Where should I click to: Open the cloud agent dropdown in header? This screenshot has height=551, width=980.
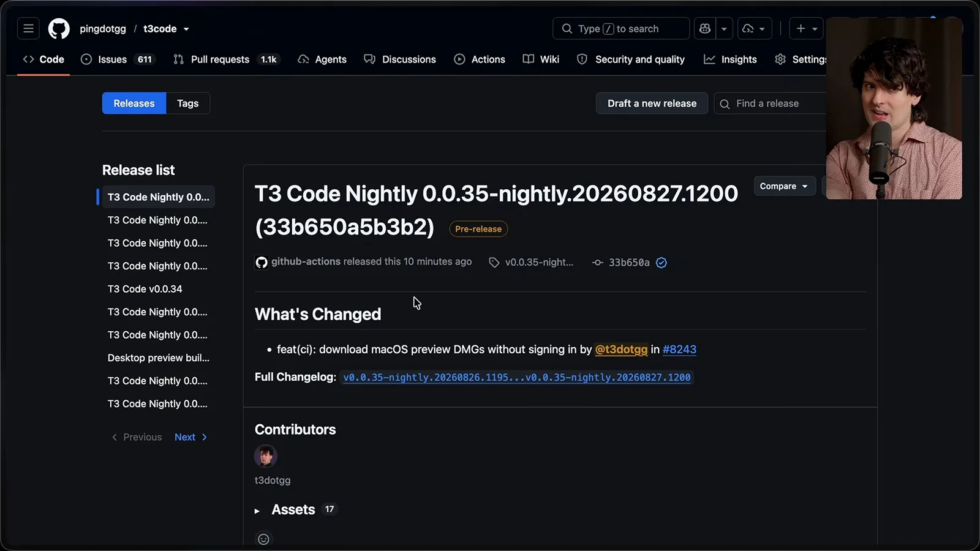[x=754, y=29]
